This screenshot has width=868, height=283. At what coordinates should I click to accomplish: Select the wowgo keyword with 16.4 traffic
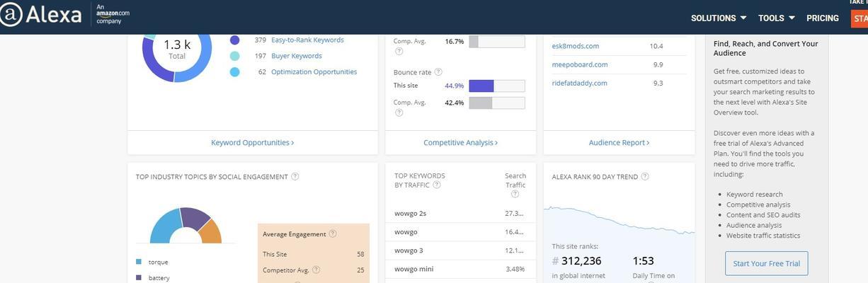[x=461, y=232]
